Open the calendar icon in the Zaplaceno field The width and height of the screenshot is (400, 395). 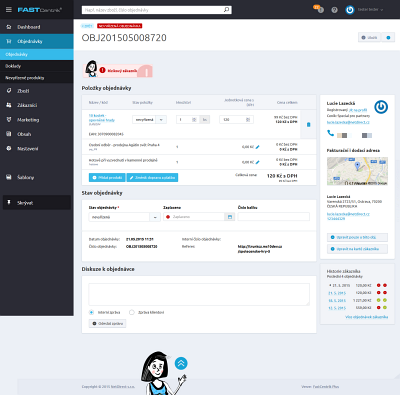[230, 217]
